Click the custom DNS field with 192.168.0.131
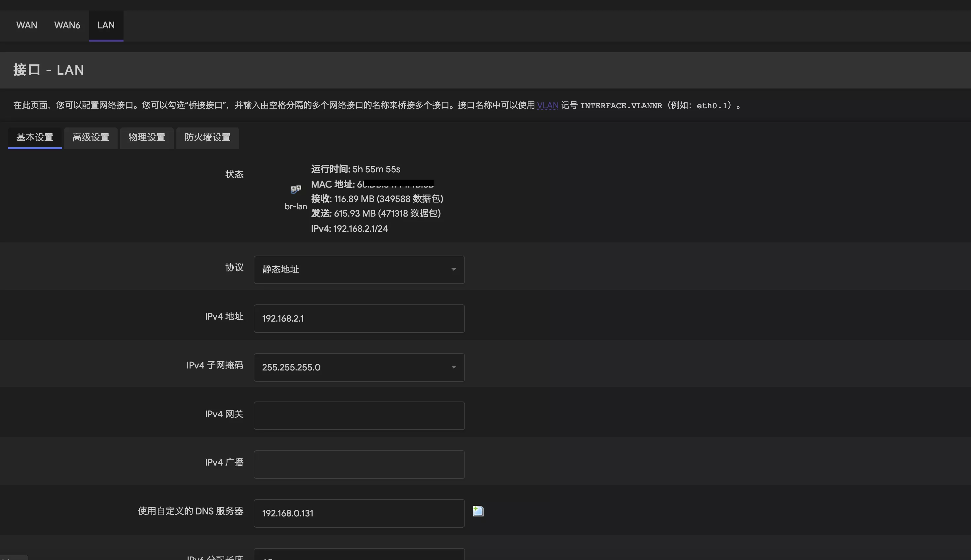The image size is (971, 560). coord(359,513)
